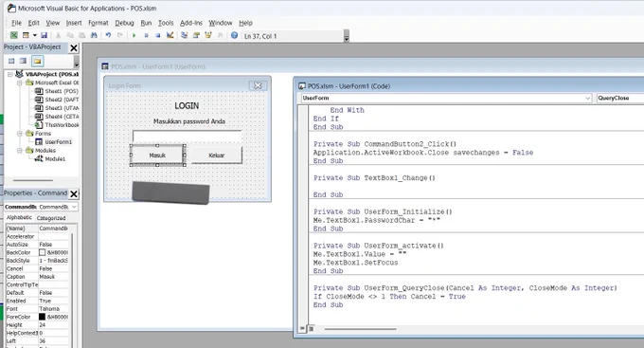Image resolution: width=644 pixels, height=348 pixels.
Task: Open the File menu
Action: 16,23
